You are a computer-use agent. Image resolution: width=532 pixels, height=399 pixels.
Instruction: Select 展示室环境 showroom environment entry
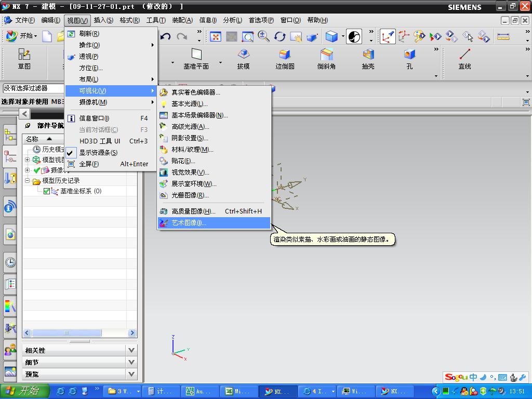(214, 184)
